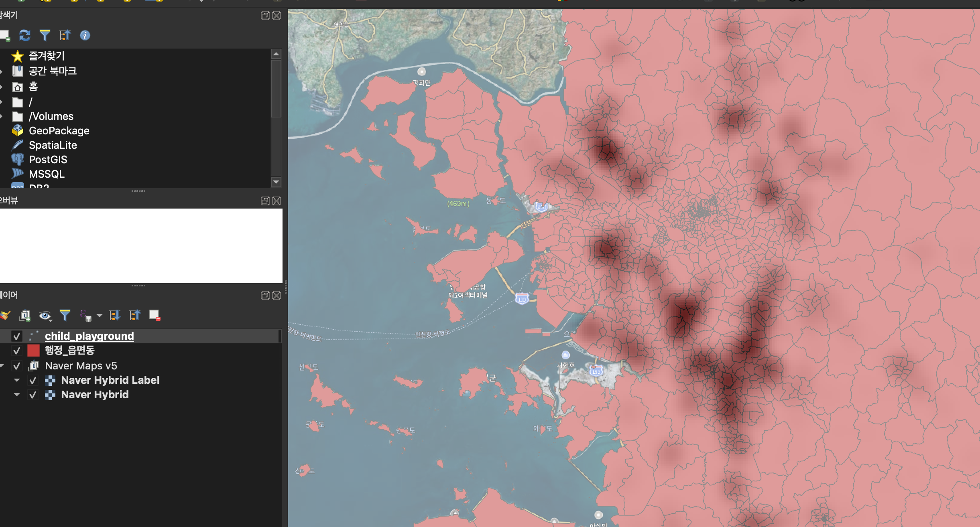The image size is (980, 527).
Task: Click the collapse all icon in the browser toolbar
Action: (65, 35)
